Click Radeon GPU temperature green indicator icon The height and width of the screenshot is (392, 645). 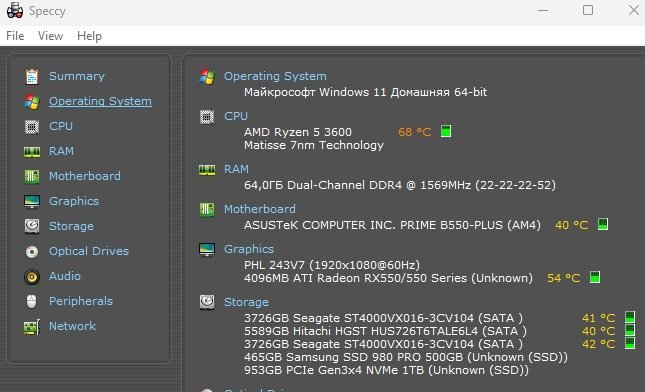[595, 278]
